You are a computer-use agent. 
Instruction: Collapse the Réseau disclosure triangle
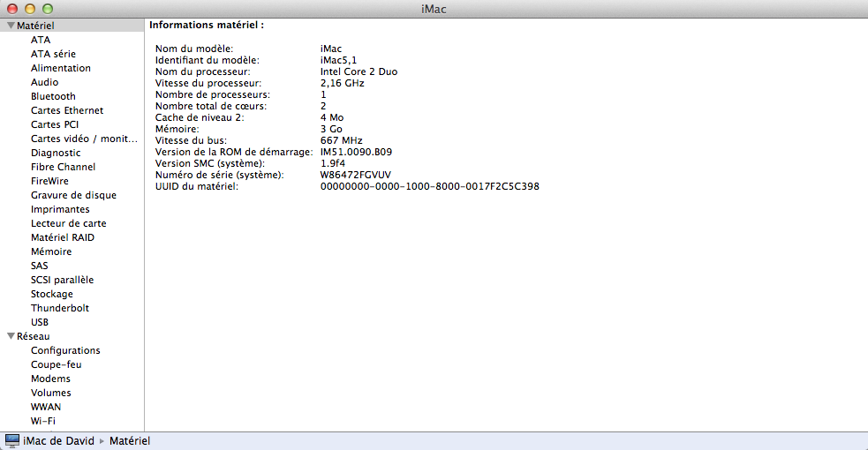tap(11, 336)
